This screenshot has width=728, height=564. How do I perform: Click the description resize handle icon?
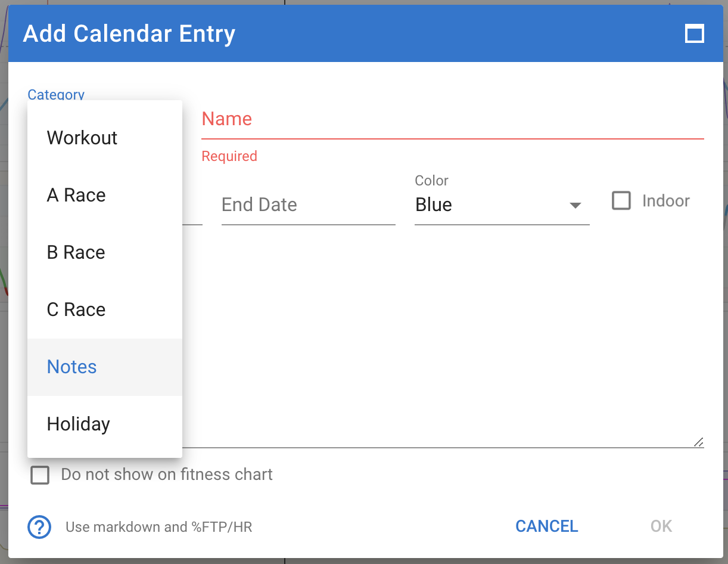click(x=699, y=442)
